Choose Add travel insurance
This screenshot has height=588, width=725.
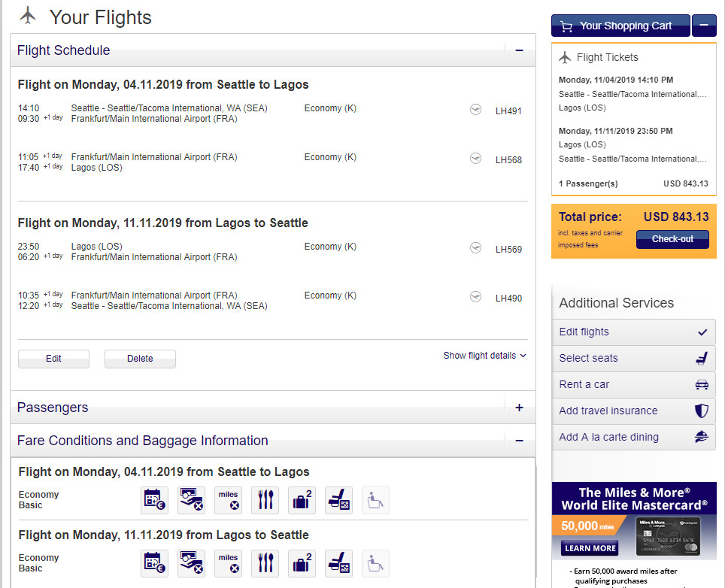[x=633, y=411]
